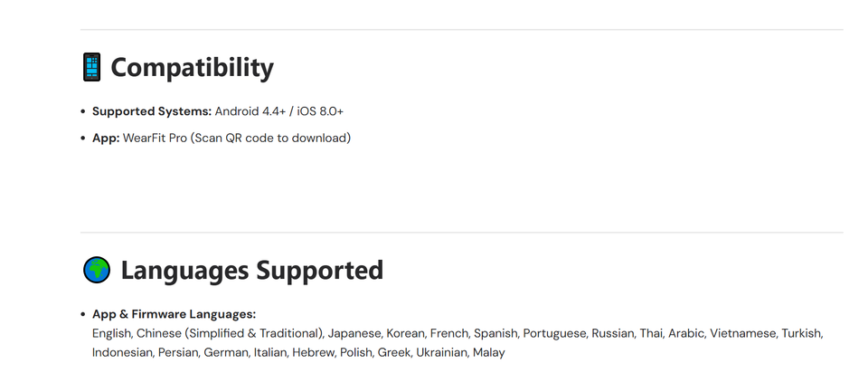Click the word Turkish
This screenshot has width=868, height=373.
coord(801,333)
